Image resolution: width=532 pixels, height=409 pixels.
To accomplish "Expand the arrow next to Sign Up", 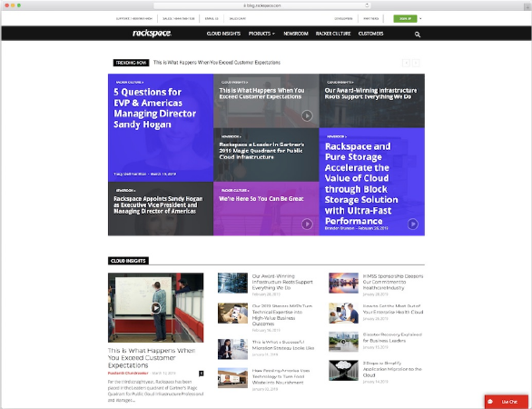I will click(420, 19).
